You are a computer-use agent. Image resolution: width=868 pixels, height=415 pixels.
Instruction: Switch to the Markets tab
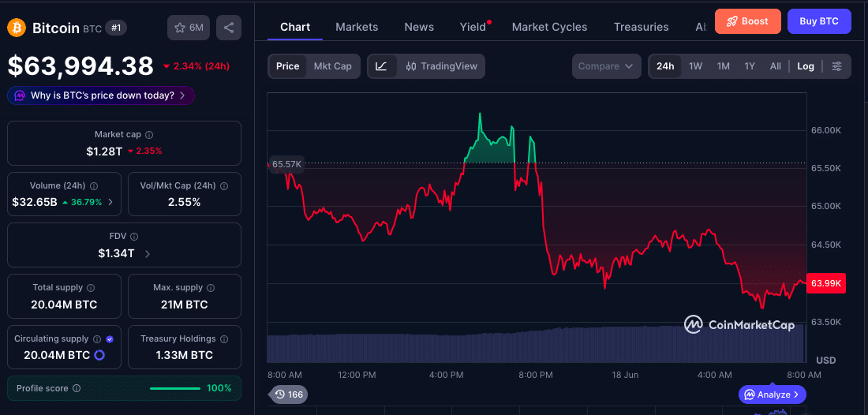point(357,27)
